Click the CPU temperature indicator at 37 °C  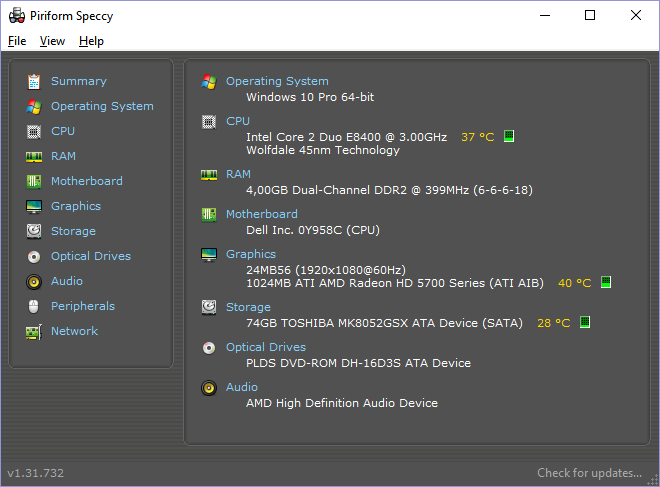click(477, 136)
